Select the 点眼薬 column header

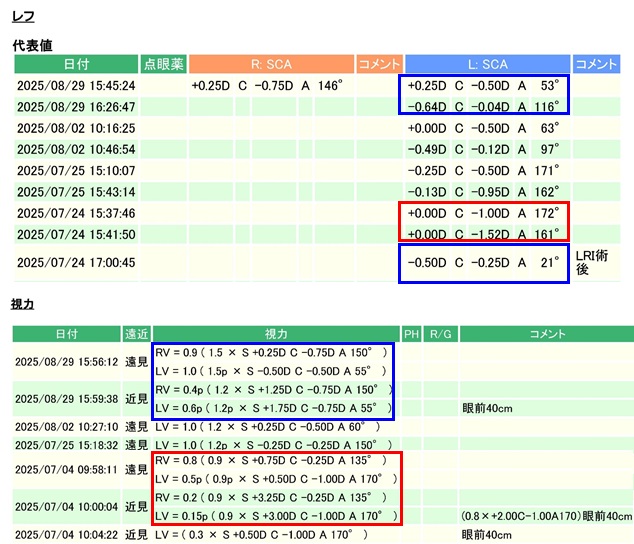pos(163,64)
